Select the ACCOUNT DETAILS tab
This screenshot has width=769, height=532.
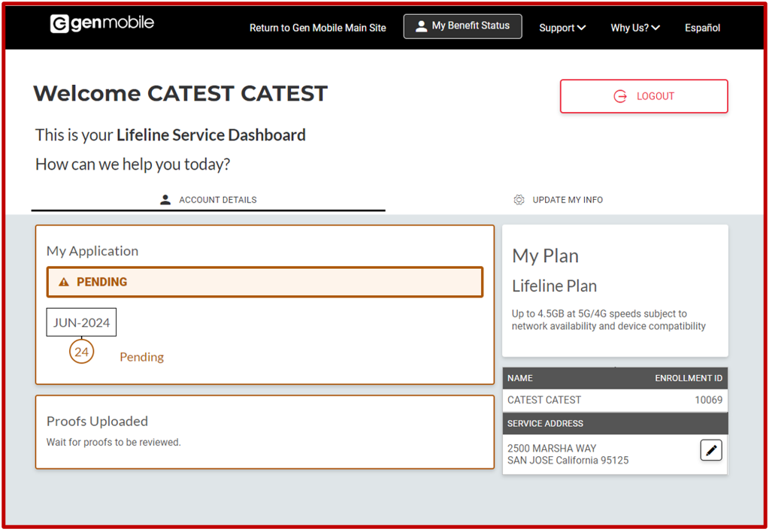point(208,200)
